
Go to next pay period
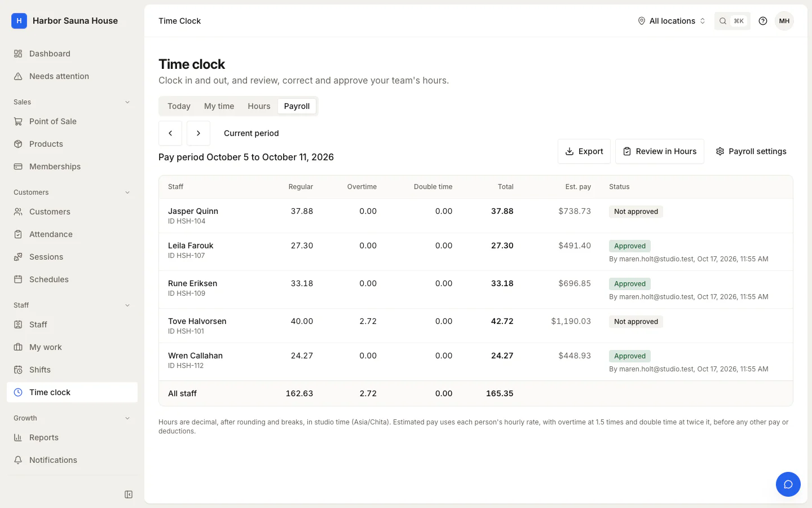coord(198,133)
